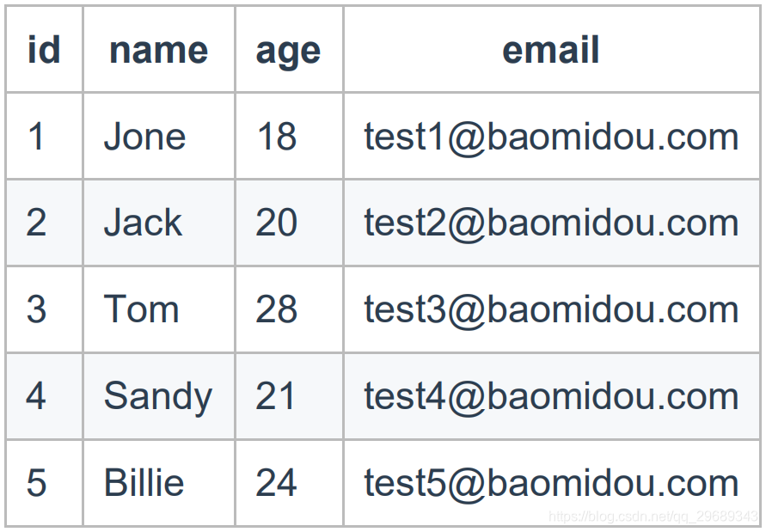Click the id column header
The height and width of the screenshot is (532, 766).
pyautogui.click(x=44, y=50)
